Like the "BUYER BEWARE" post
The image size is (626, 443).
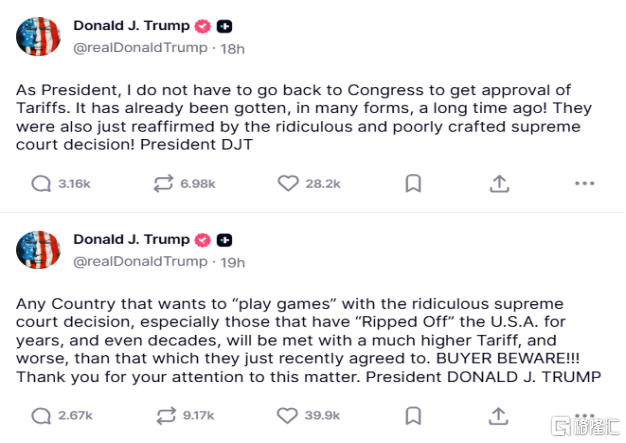pos(288,415)
